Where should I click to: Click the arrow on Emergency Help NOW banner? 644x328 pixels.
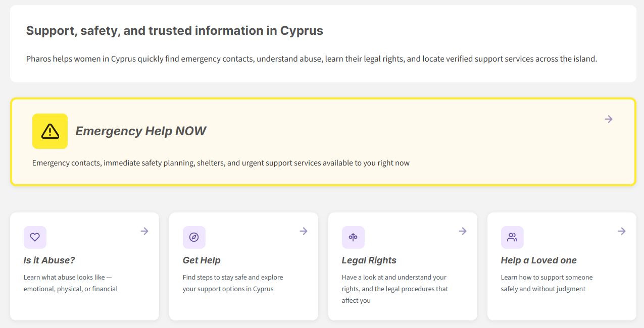609,119
